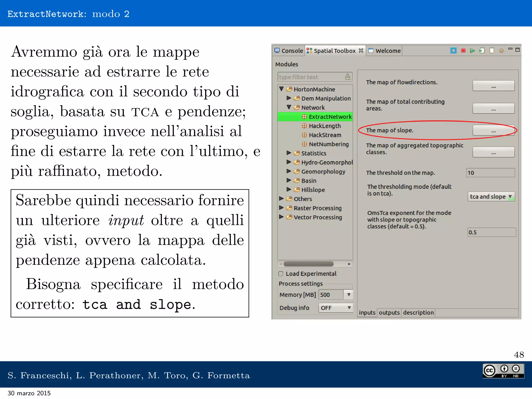
Task: Click the plain notepad toolbar icon
Action: [492, 50]
